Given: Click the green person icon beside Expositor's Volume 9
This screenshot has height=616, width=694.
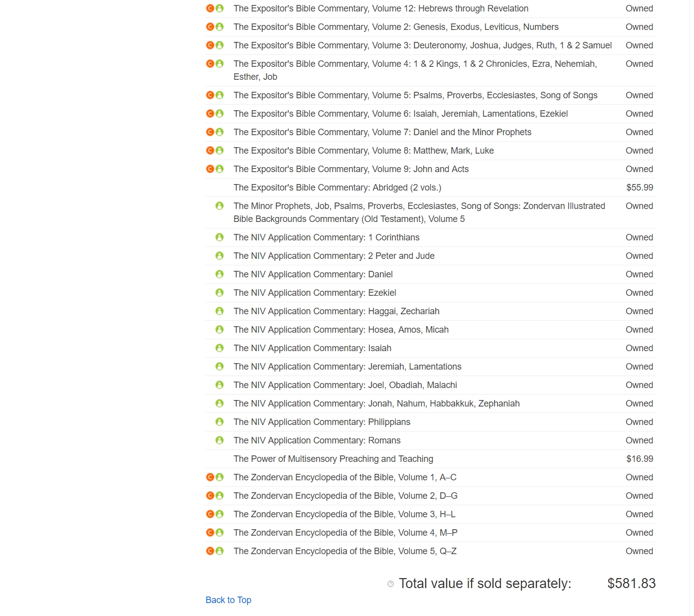Looking at the screenshot, I should (x=219, y=169).
